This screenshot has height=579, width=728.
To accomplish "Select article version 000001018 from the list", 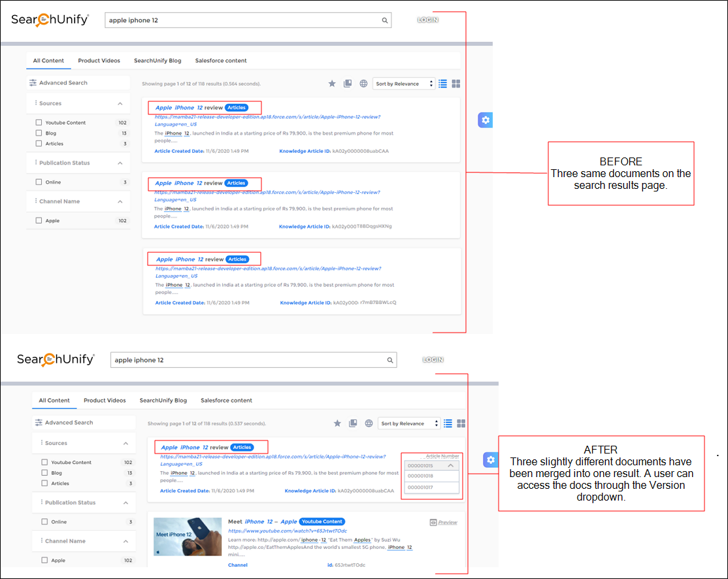I will [x=432, y=476].
